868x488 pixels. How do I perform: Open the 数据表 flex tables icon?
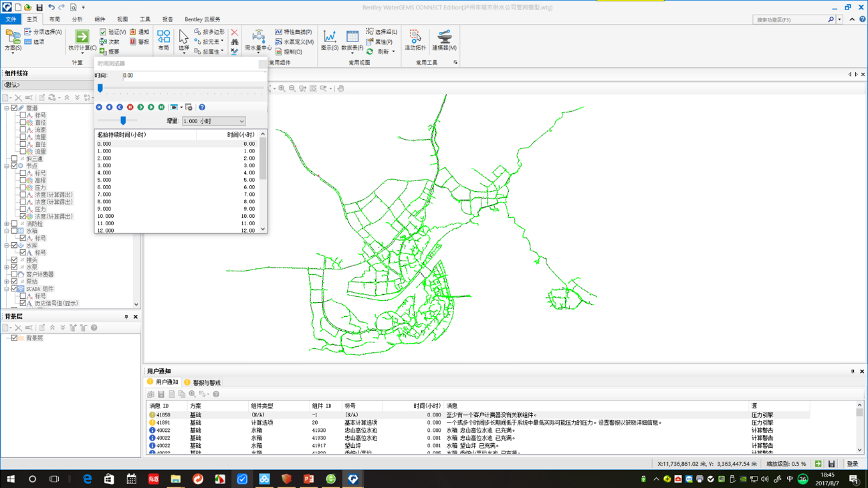[x=352, y=37]
